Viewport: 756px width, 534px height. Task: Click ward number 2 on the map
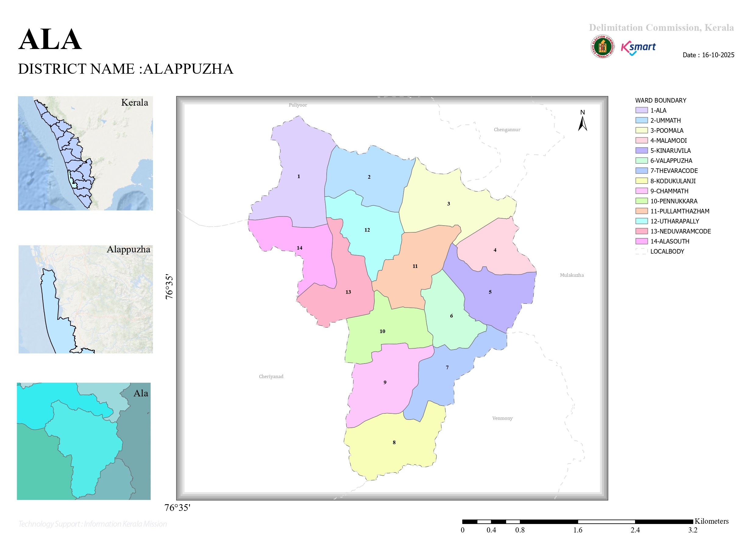coord(369,177)
